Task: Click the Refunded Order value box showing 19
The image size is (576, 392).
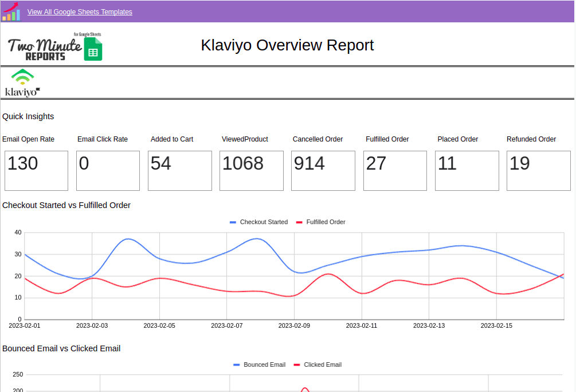Action: pos(538,170)
